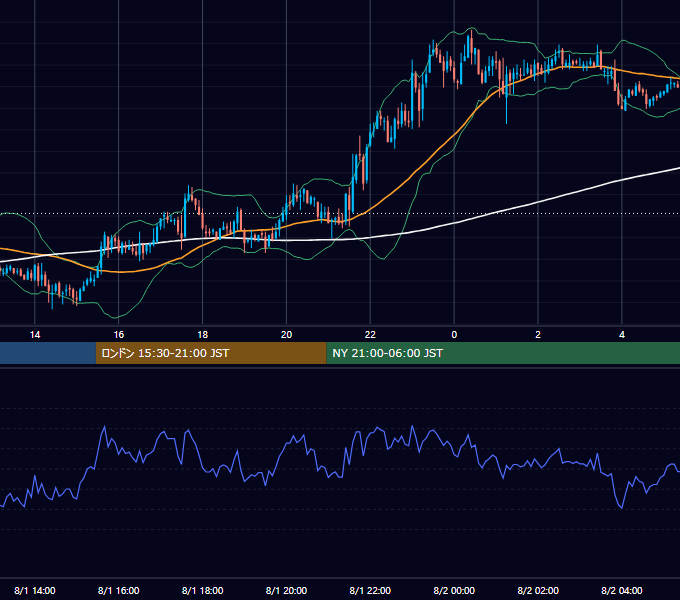Click the hour label 20 on the time axis

[x=286, y=335]
